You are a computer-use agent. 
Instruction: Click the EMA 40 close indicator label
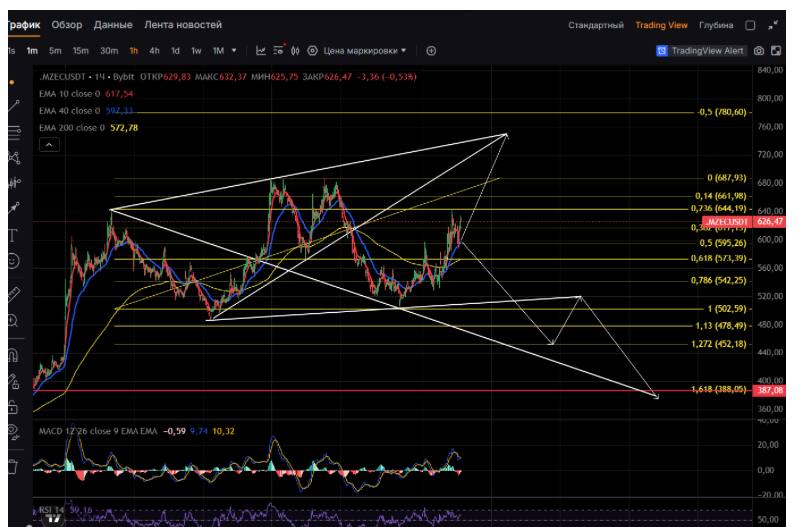coord(69,111)
